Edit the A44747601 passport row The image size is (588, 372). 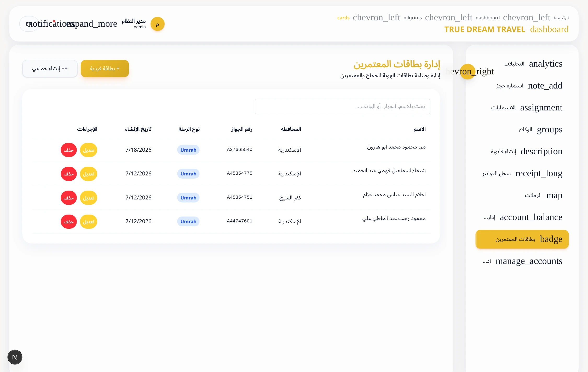pos(89,222)
